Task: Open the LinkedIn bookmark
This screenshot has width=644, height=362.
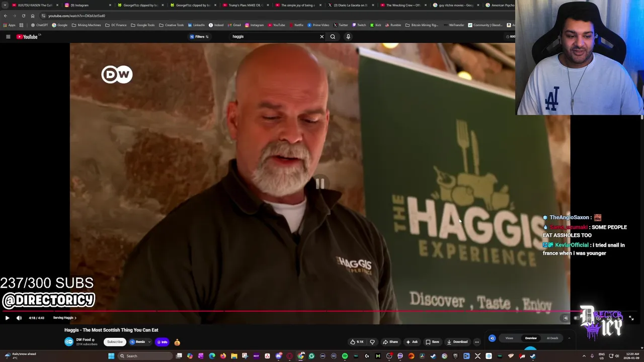Action: 196,25
